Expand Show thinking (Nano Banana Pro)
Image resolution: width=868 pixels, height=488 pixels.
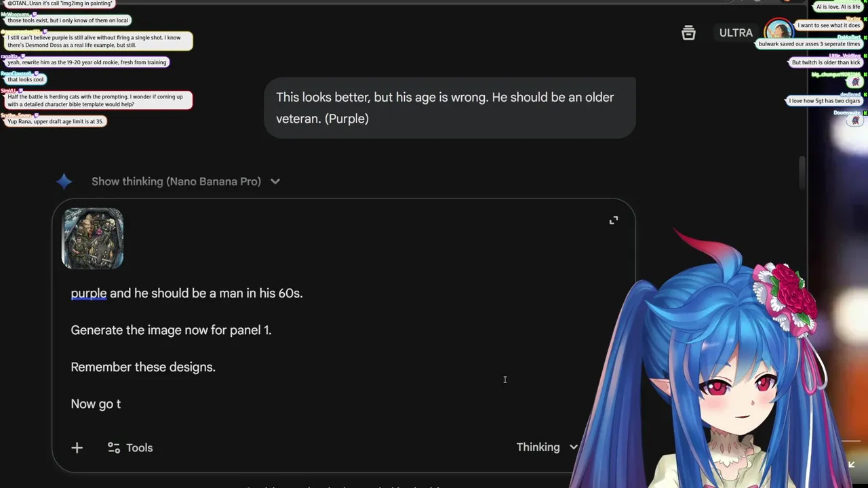[x=176, y=181]
